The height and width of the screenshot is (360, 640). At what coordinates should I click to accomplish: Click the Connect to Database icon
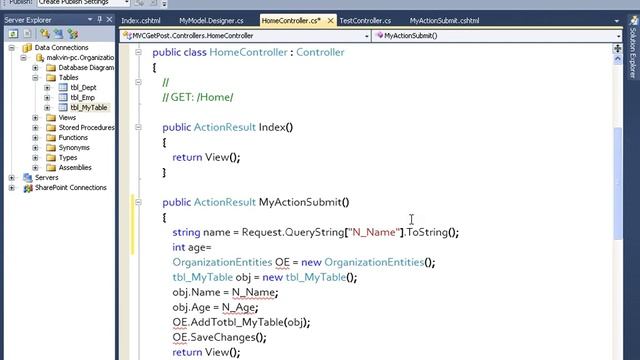pos(44,34)
